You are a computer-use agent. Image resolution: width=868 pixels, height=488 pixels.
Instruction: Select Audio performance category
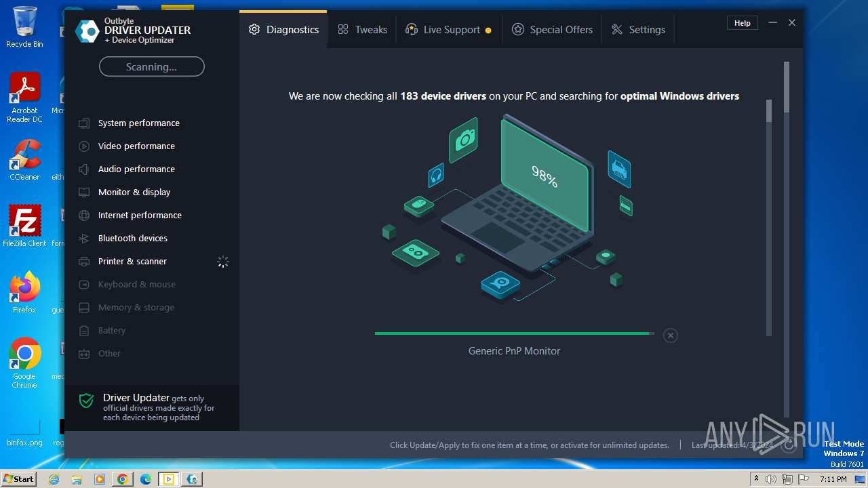point(152,169)
